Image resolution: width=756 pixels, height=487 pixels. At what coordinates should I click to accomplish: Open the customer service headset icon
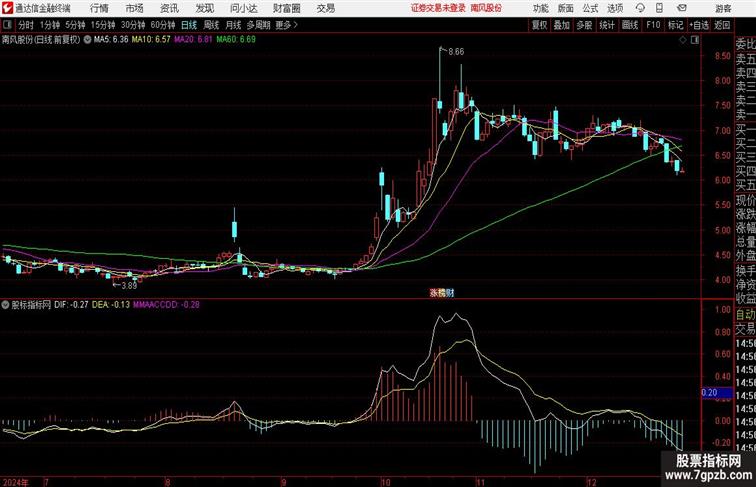coord(640,8)
